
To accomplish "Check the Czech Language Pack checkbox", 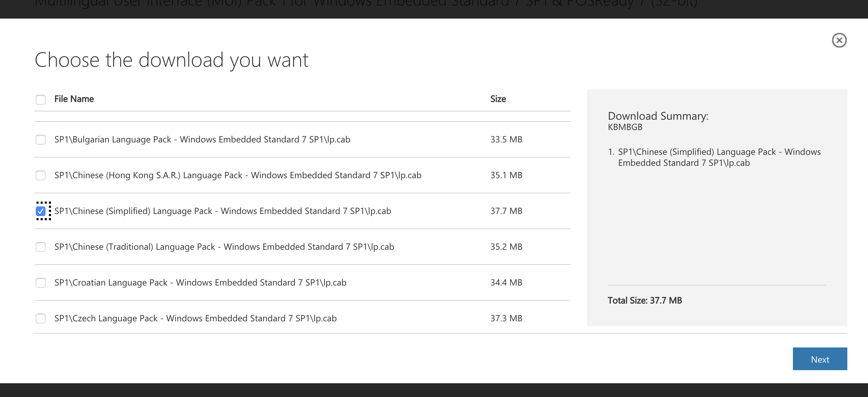I will tap(41, 319).
